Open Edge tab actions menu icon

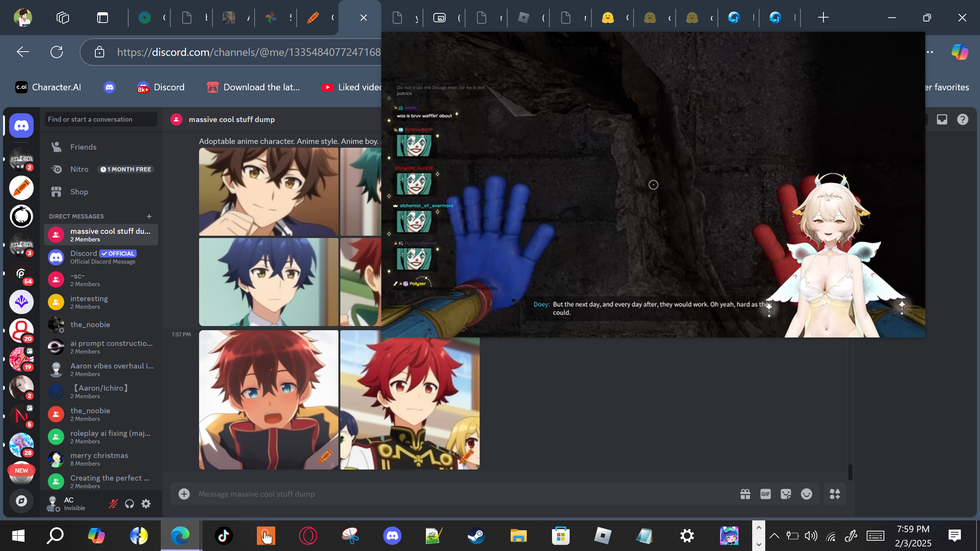pyautogui.click(x=103, y=18)
